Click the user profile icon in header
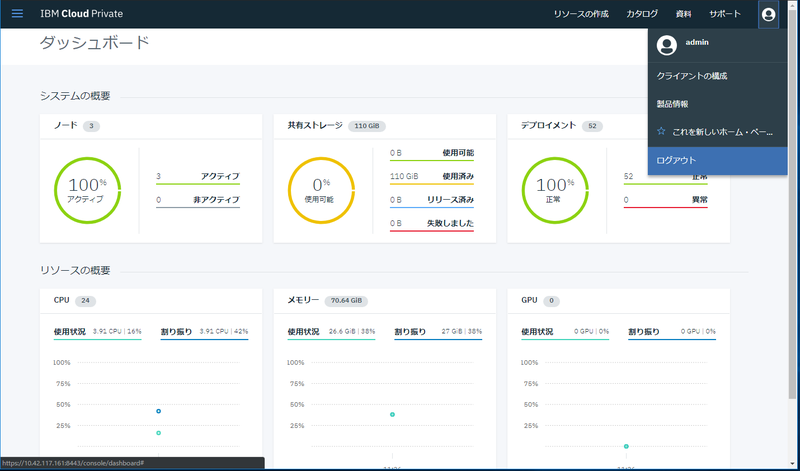800x471 pixels. coord(768,14)
